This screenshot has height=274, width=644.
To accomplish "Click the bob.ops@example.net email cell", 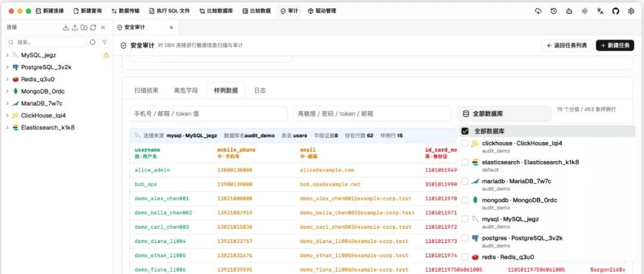I will [x=330, y=184].
